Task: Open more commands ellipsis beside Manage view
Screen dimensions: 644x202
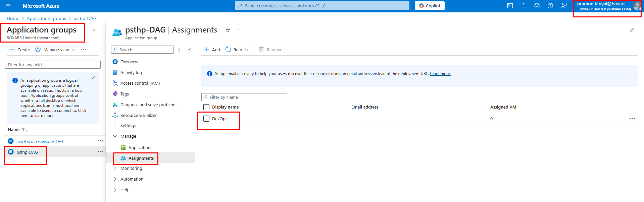Action: coord(84,50)
